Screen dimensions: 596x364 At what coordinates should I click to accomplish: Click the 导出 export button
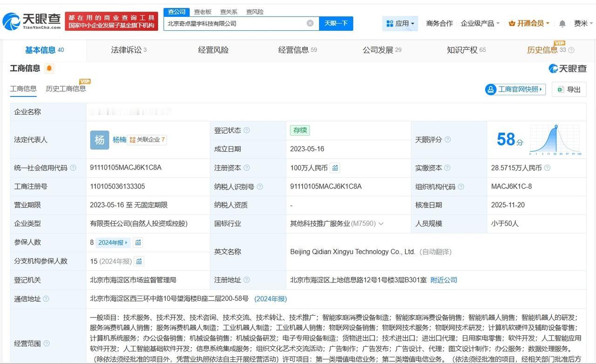point(569,89)
